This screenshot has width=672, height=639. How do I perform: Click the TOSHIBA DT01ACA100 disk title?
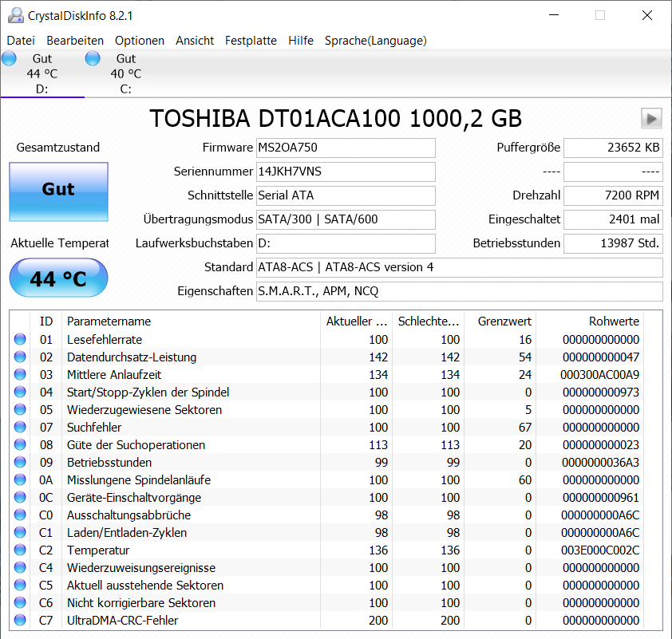tap(335, 119)
